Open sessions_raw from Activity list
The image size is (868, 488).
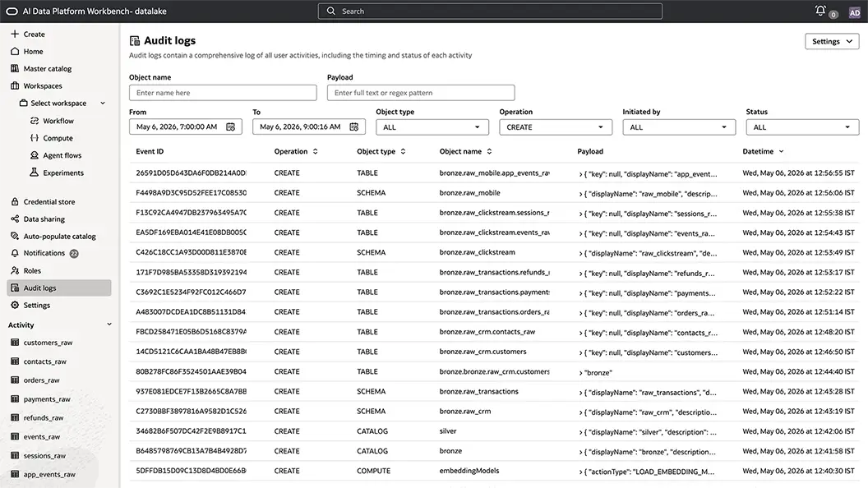point(44,455)
